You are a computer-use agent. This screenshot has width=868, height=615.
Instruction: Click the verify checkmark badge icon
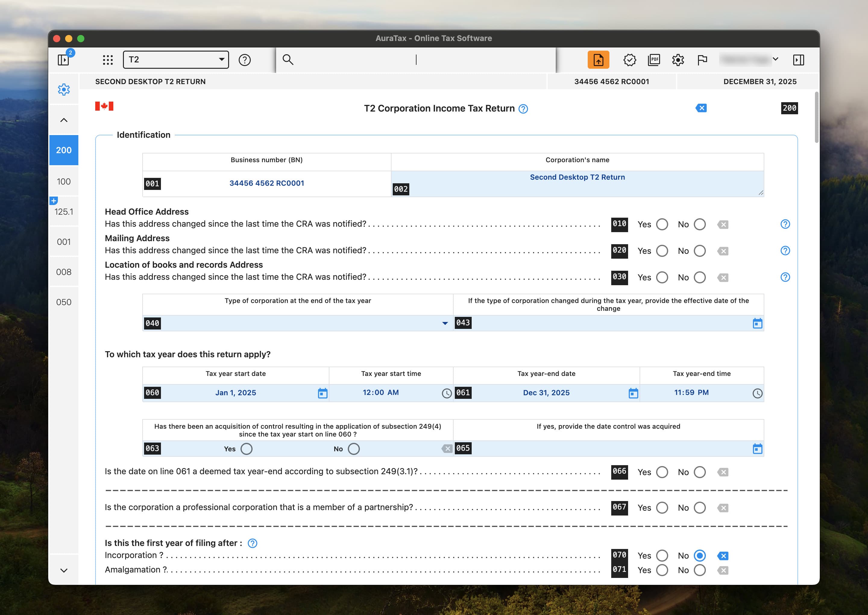630,60
